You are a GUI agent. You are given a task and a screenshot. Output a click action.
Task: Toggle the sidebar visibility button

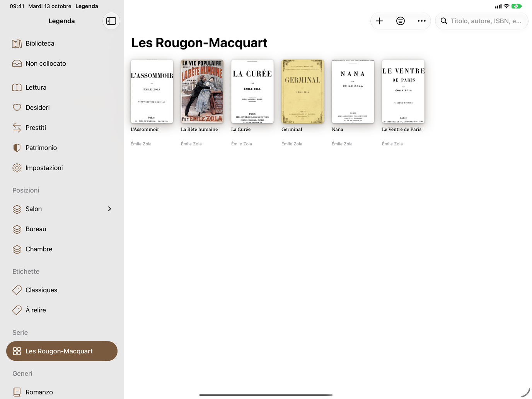click(111, 21)
